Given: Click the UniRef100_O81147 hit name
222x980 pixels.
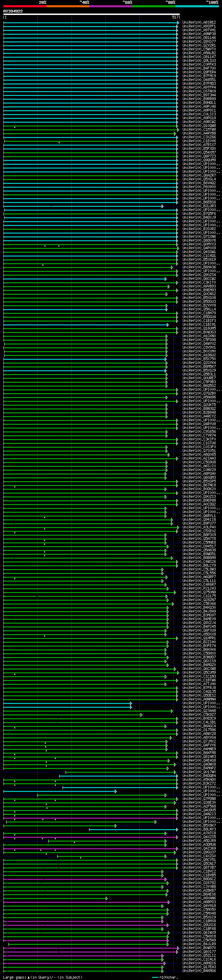Looking at the screenshot, I should click(199, 57).
